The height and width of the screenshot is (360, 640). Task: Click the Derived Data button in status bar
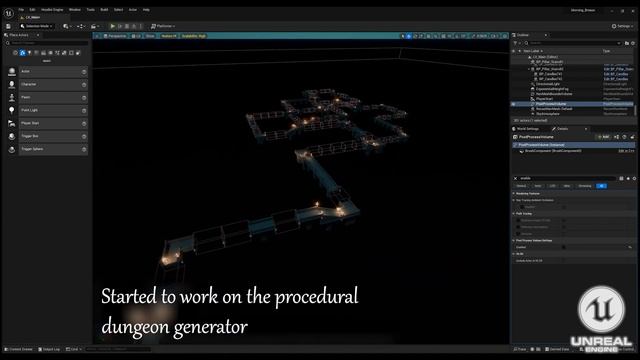[x=557, y=349]
